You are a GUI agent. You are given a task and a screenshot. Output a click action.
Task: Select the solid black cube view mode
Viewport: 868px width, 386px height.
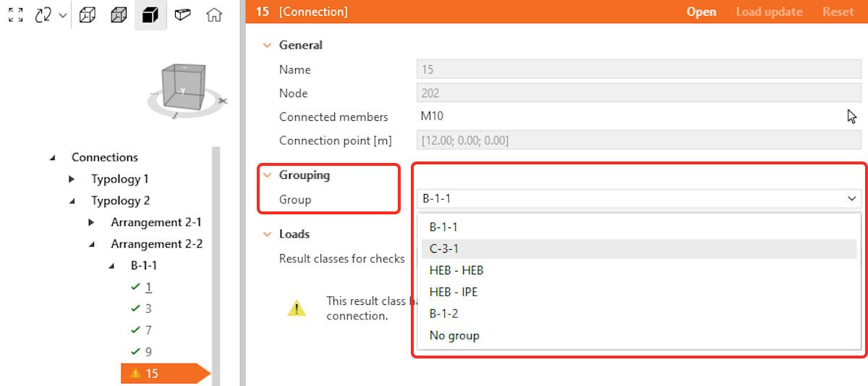pyautogui.click(x=150, y=14)
